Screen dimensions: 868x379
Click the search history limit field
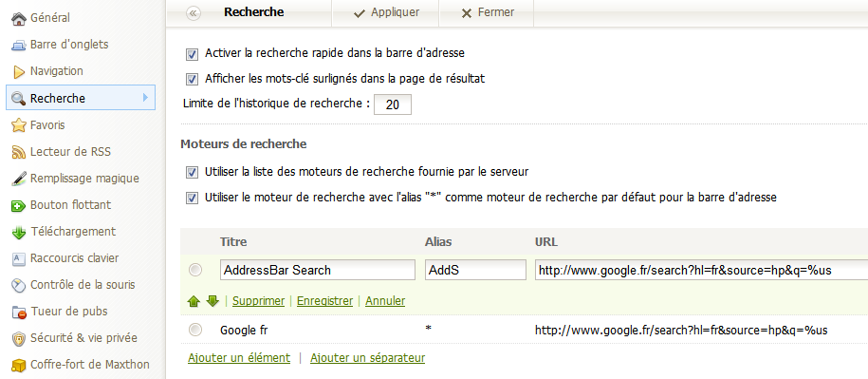393,104
